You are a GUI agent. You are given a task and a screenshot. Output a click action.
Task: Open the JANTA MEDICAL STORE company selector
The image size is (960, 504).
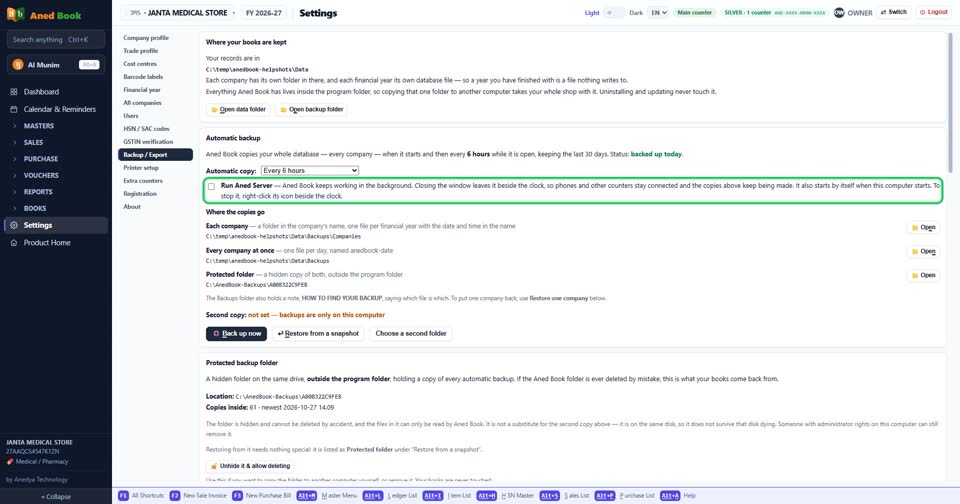(178, 13)
